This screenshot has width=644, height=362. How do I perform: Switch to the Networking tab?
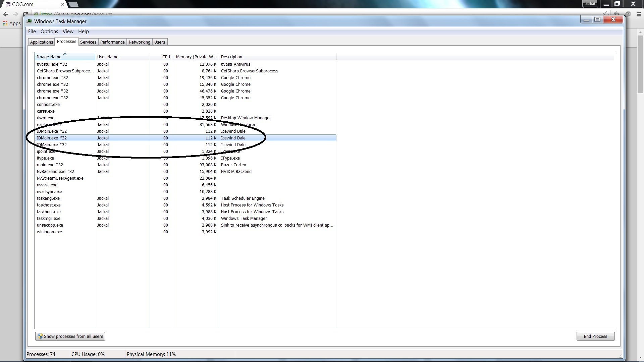pyautogui.click(x=140, y=42)
